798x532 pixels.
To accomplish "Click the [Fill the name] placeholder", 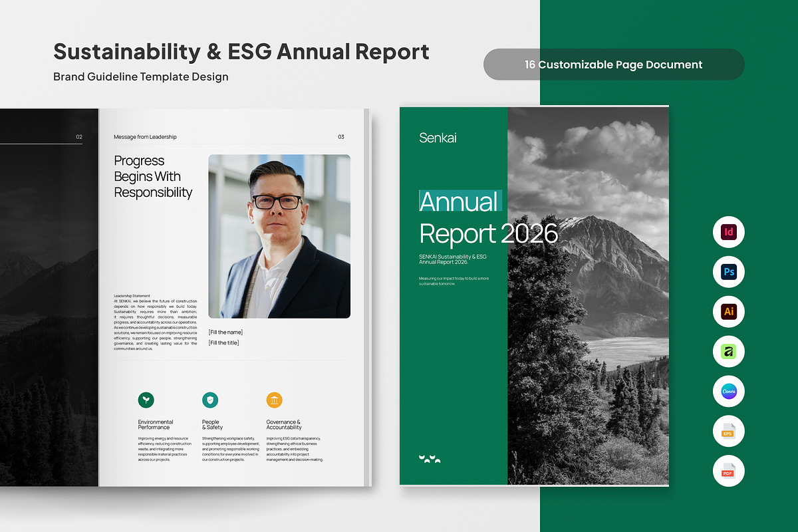I will [225, 332].
